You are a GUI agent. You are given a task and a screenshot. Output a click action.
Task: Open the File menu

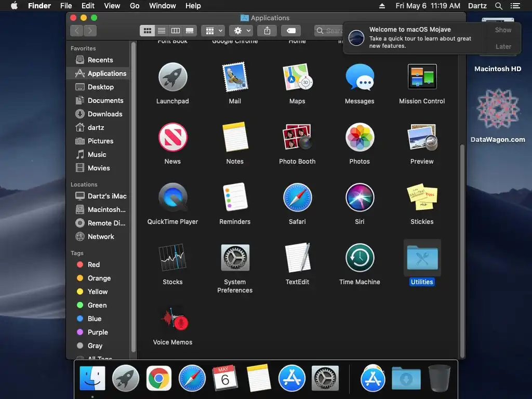tap(66, 6)
